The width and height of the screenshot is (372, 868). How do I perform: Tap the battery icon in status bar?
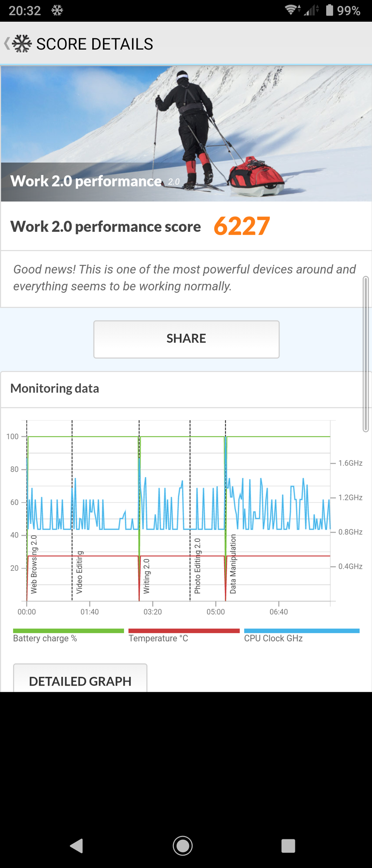pos(329,10)
